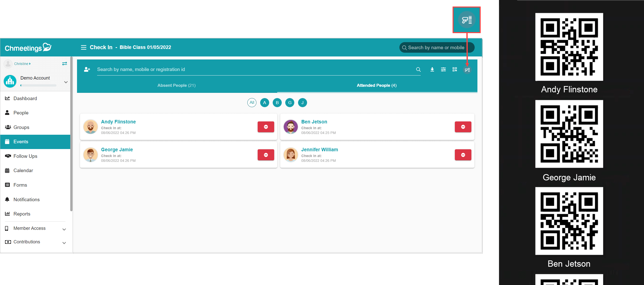Viewport: 644px width, 285px height.
Task: Open Calendar in sidebar
Action: [35, 171]
